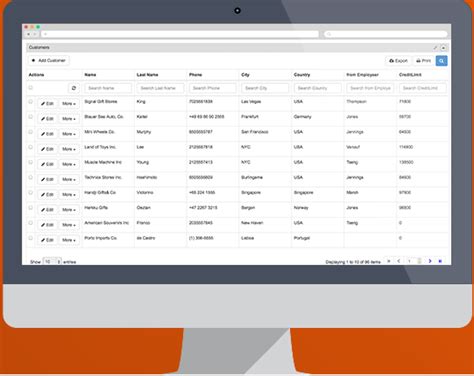474x376 pixels.
Task: Sort by the Country column header
Action: [x=302, y=75]
